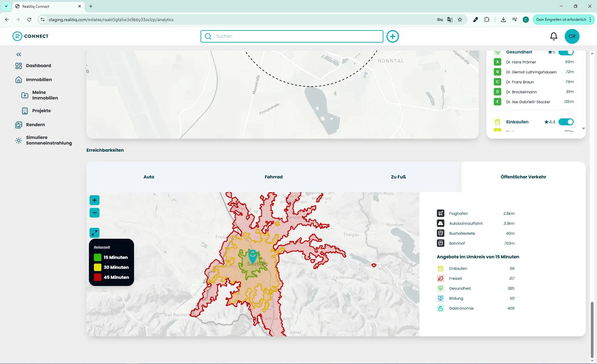
Task: Zoom in on the reachability map
Action: (95, 200)
